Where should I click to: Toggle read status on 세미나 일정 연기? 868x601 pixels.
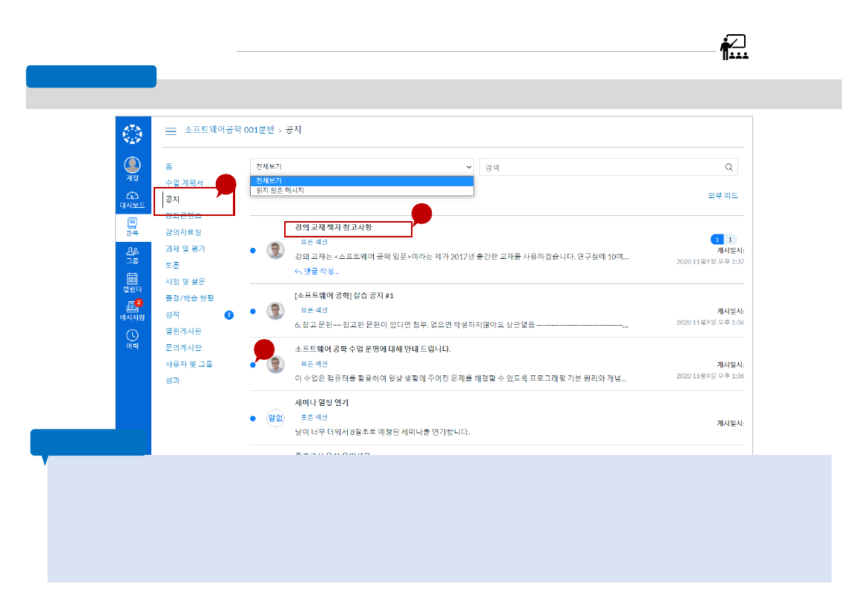[x=254, y=417]
